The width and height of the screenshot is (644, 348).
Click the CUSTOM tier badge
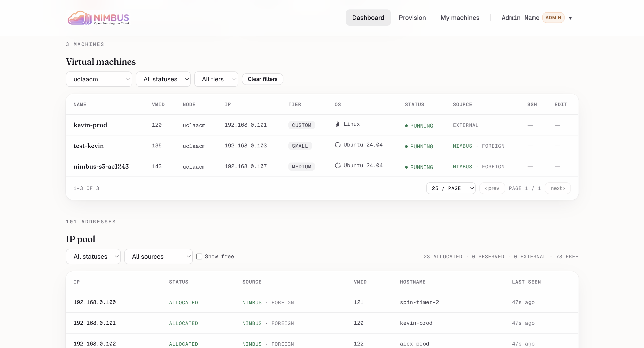tap(301, 125)
